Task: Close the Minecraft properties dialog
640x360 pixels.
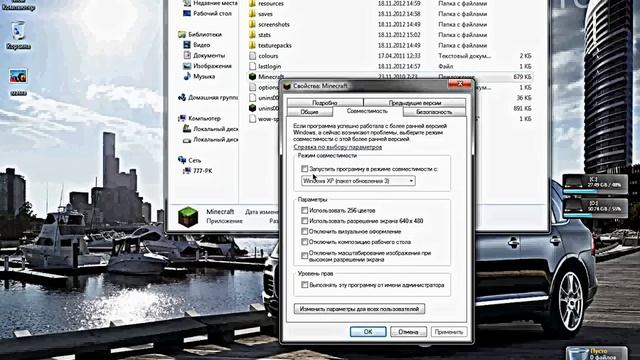Action: (460, 84)
